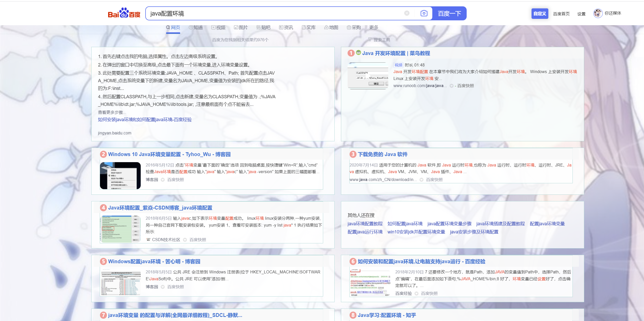Click the Baidu logo
Screen dimensions: 644x321
coord(124,13)
